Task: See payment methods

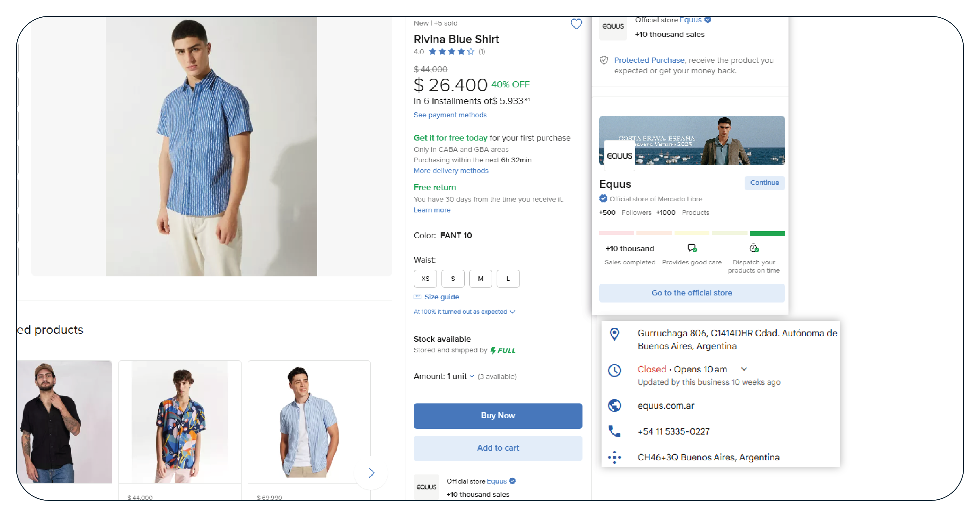Action: (450, 115)
